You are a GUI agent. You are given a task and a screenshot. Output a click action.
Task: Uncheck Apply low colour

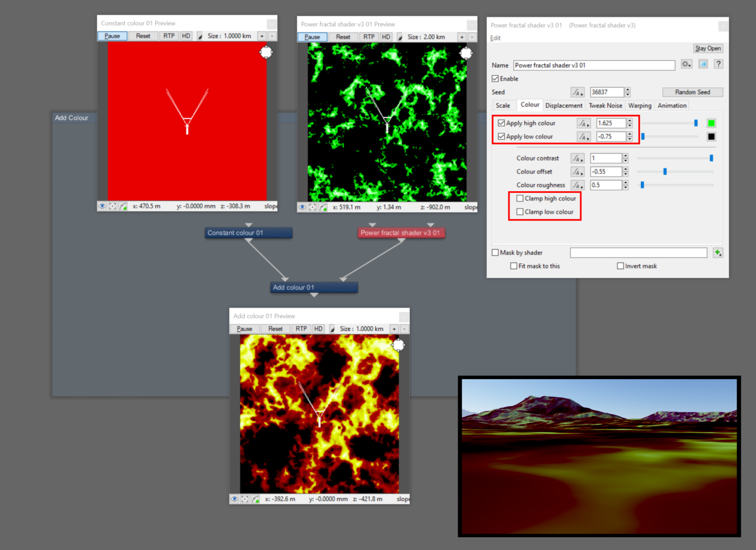coord(501,137)
